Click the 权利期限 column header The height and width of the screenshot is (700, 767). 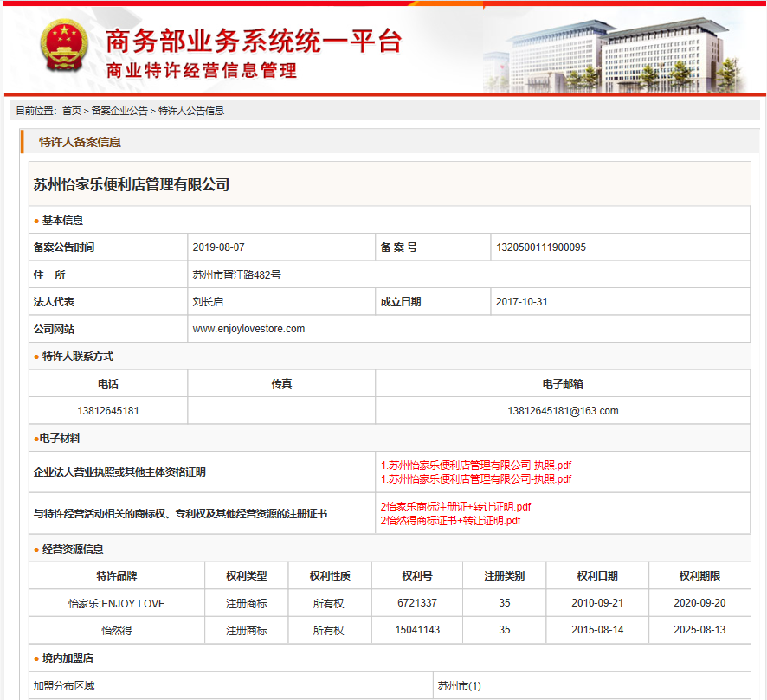click(x=699, y=576)
